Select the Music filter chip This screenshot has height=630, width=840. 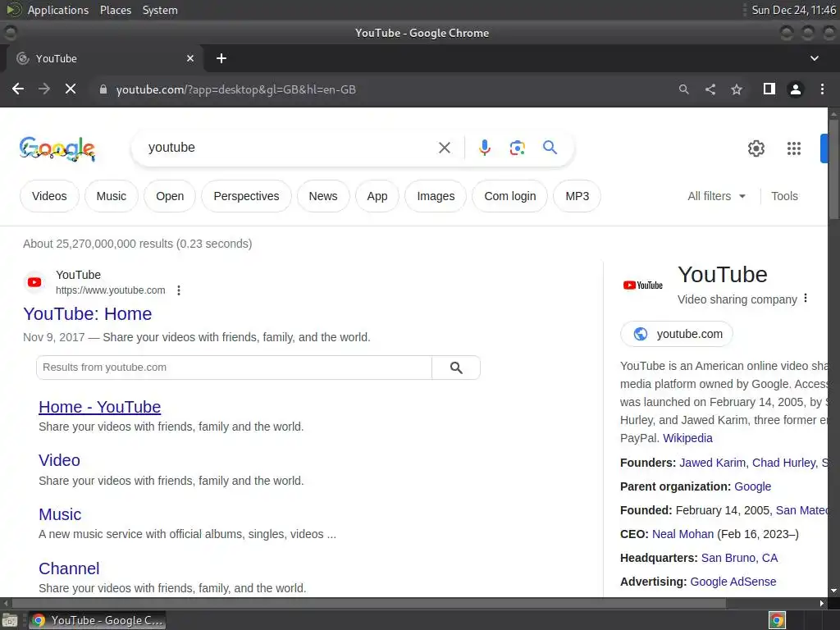pyautogui.click(x=112, y=196)
